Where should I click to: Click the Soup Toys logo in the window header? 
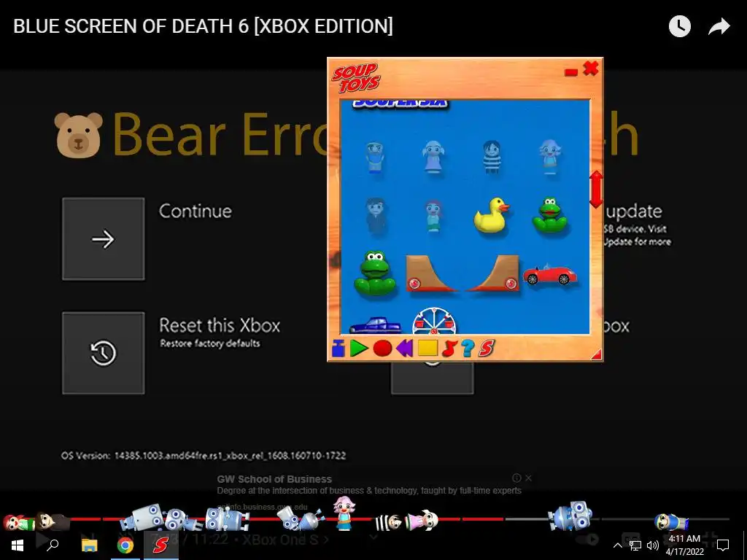pos(355,77)
